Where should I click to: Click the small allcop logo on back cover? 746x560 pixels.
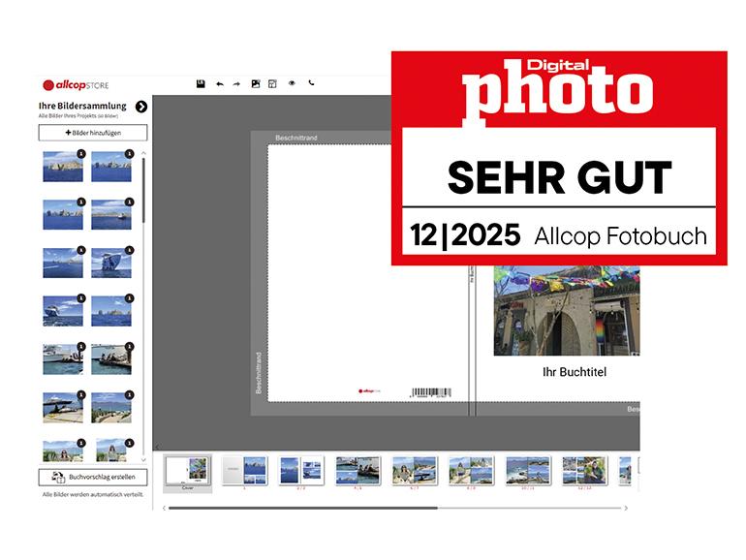tap(369, 391)
